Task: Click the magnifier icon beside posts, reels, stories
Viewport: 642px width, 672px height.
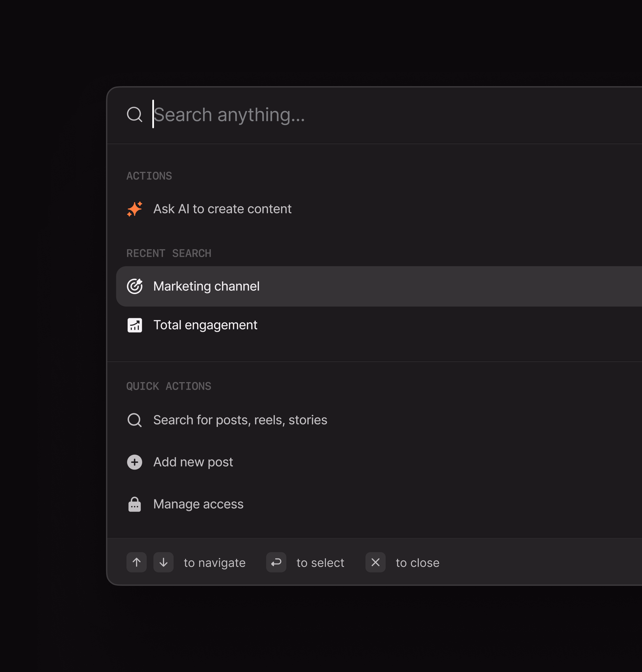Action: 135,420
